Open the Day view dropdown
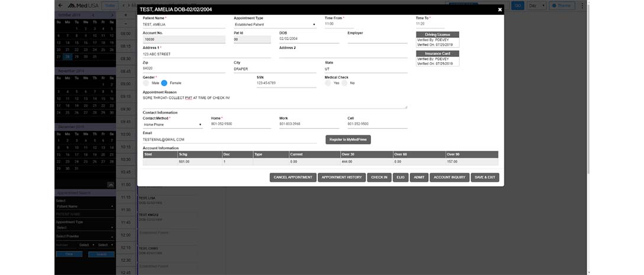The width and height of the screenshot is (644, 275). (537, 5)
